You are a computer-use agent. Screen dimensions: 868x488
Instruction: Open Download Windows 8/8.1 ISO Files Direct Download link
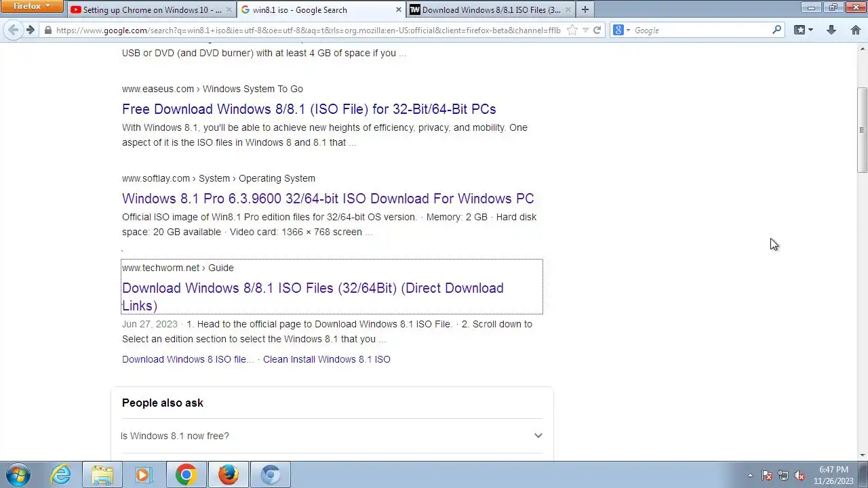pos(313,297)
